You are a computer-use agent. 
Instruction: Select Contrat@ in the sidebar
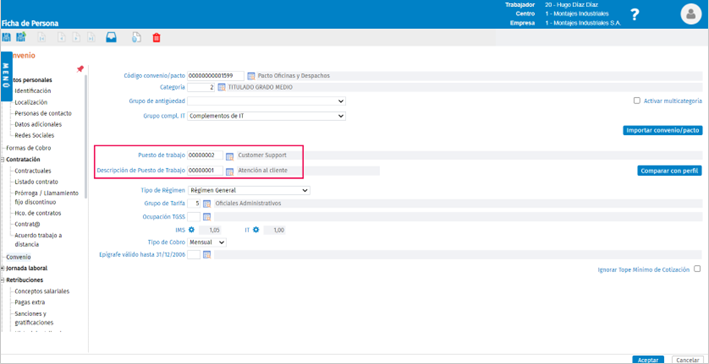tap(26, 224)
